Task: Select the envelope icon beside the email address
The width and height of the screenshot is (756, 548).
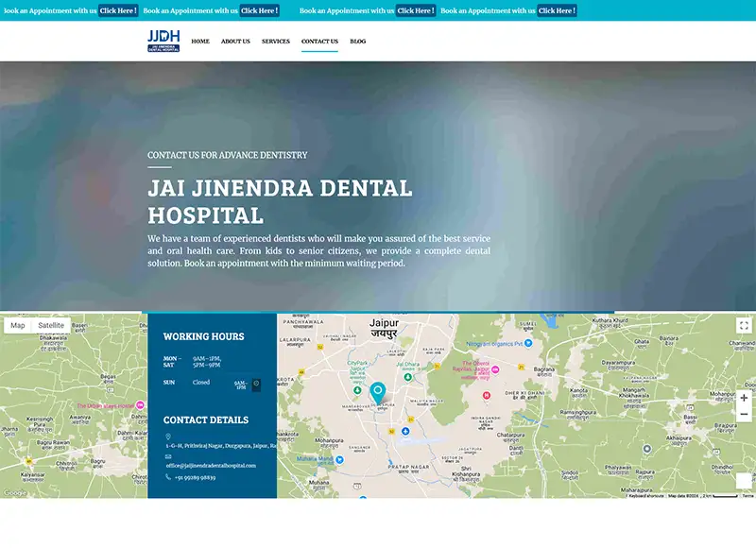Action: pyautogui.click(x=167, y=456)
